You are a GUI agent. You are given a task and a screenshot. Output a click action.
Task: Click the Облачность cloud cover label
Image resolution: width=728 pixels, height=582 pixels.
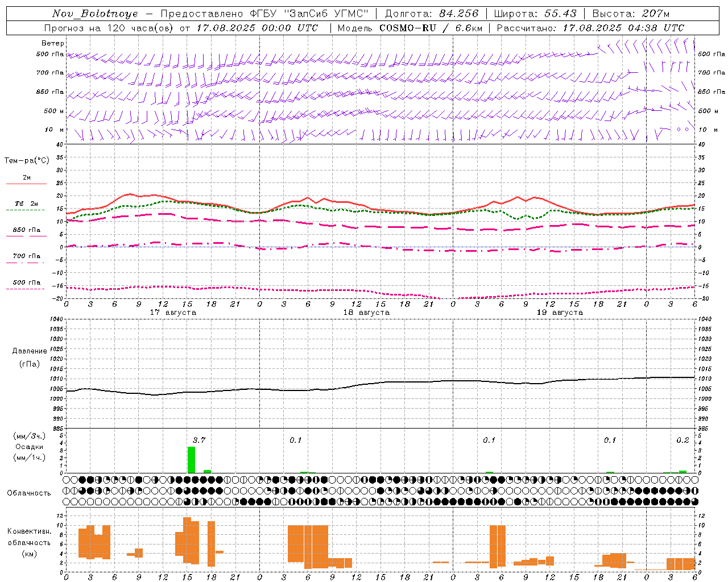pos(29,493)
